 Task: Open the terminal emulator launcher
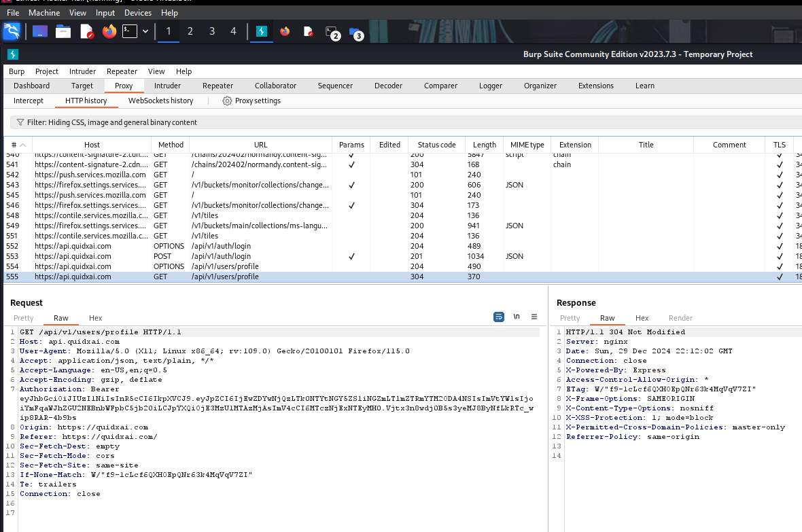tap(130, 32)
